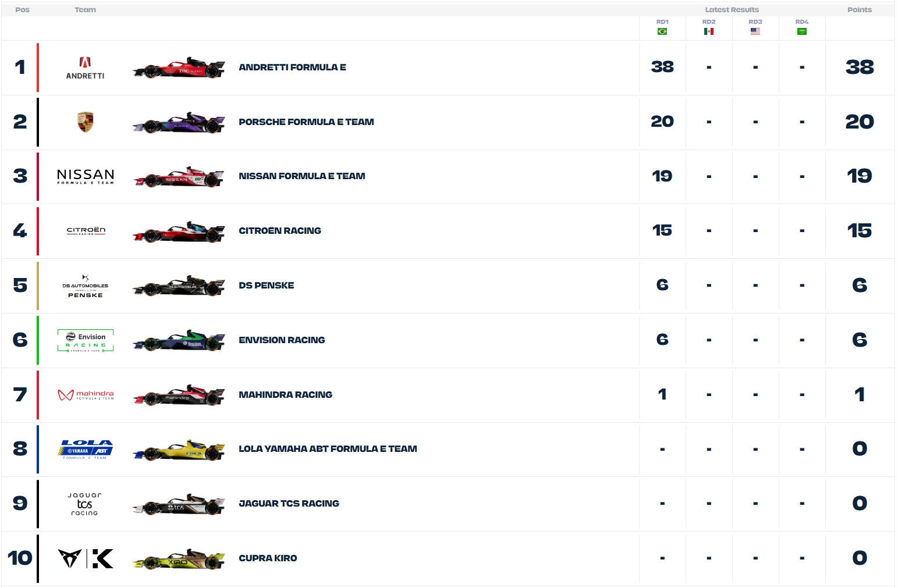Click the Mahindra team logo
This screenshot has width=898, height=588.
(86, 395)
